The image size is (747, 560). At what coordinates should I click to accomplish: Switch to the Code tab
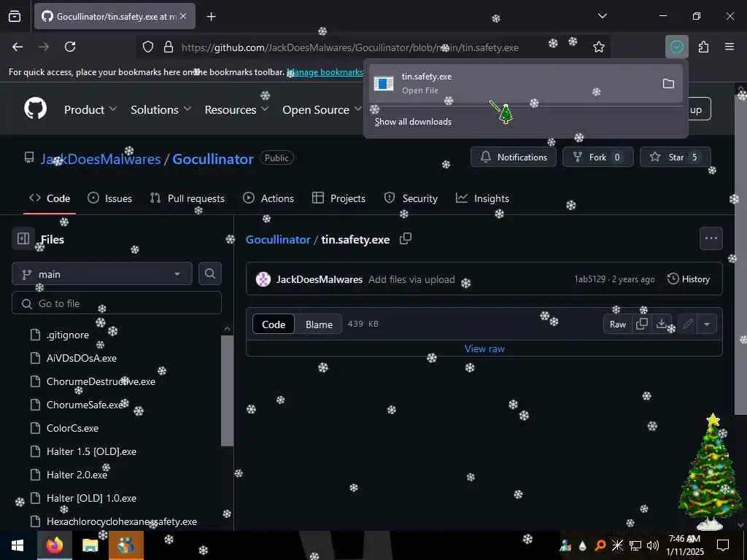[50, 198]
